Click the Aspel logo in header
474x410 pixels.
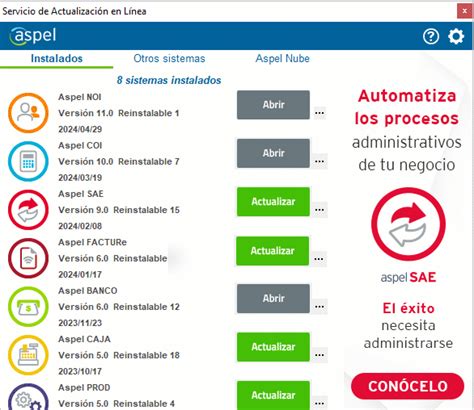coord(33,36)
